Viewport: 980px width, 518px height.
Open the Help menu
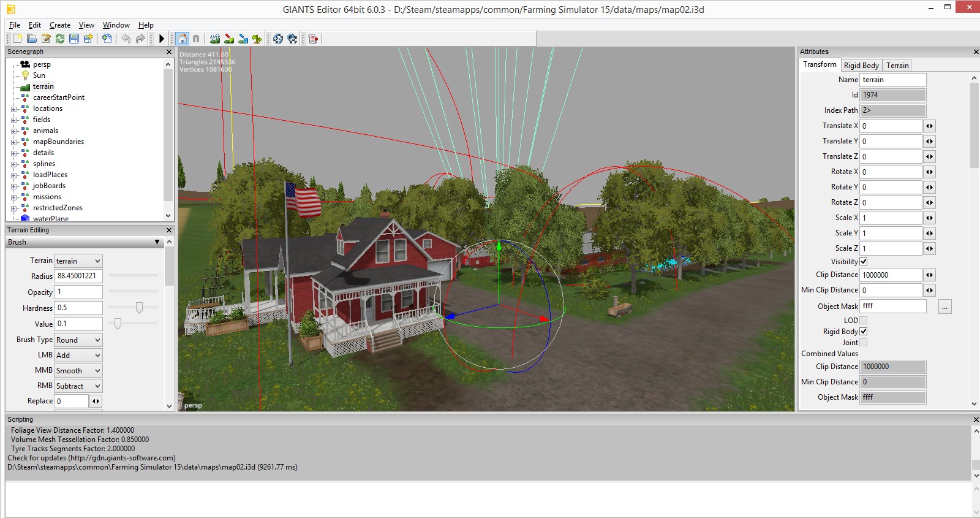pyautogui.click(x=146, y=25)
